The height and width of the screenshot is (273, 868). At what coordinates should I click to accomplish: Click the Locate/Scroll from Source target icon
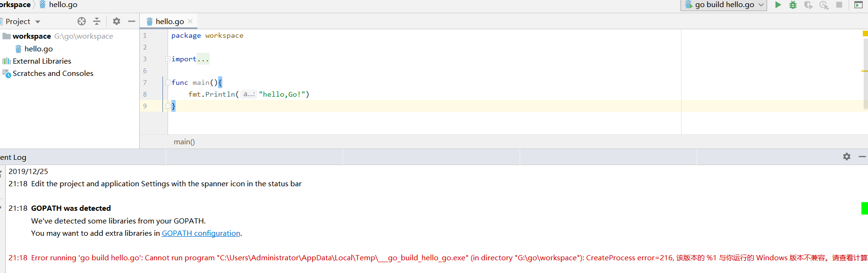coord(82,21)
